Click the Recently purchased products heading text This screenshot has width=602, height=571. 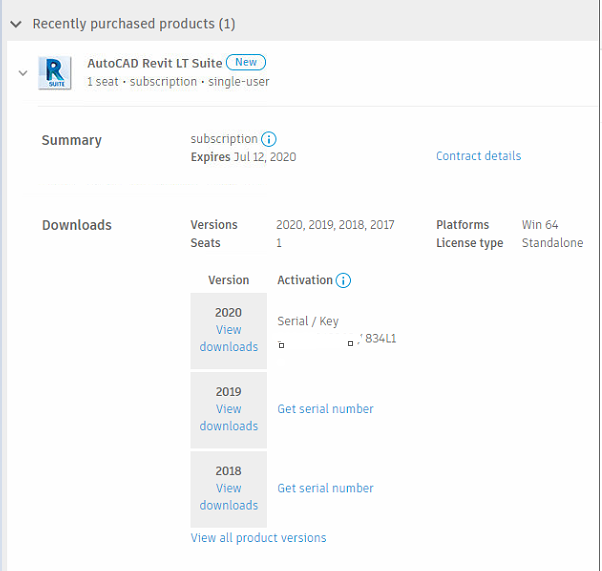pyautogui.click(x=133, y=23)
